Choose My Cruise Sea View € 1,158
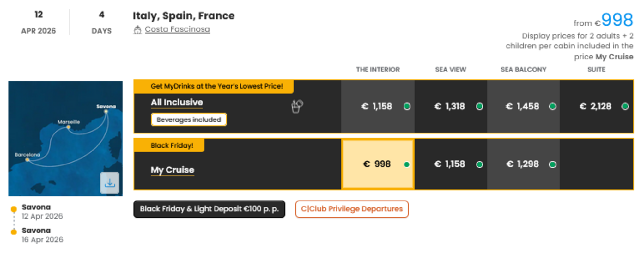Viewport: 644px width, 253px height. click(450, 164)
